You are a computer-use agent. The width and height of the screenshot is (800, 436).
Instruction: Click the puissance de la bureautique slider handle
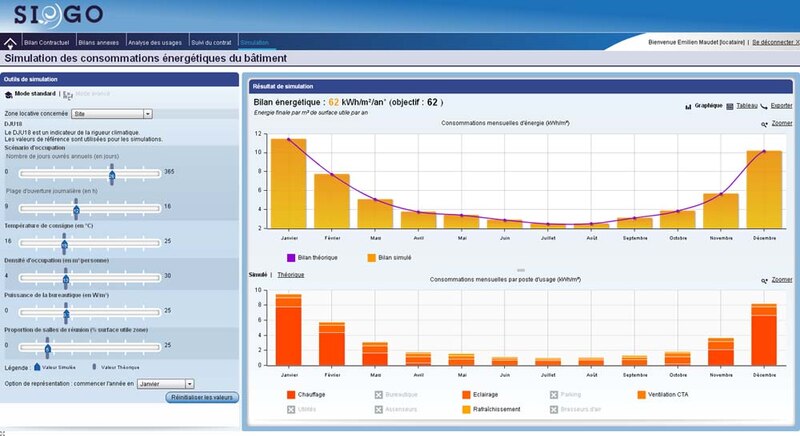tap(66, 314)
